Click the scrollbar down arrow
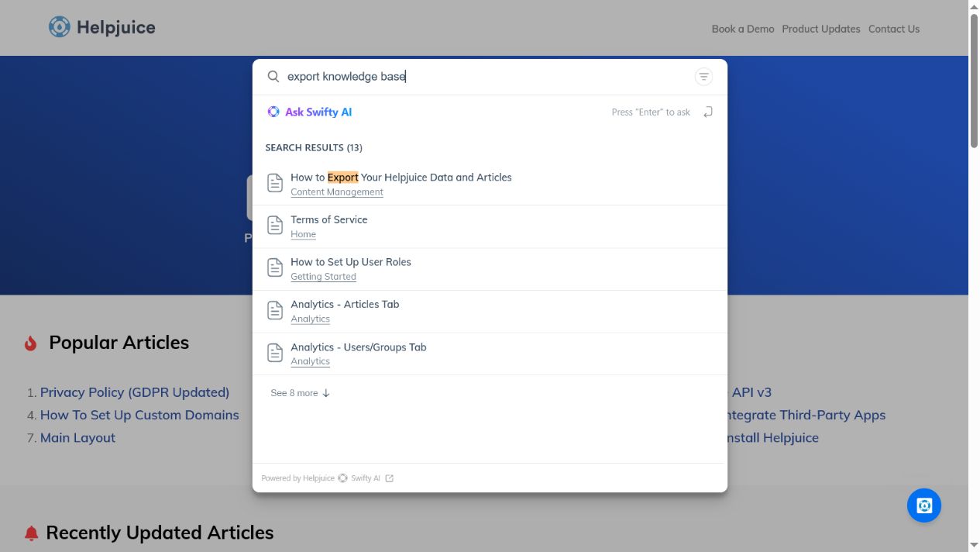980x552 pixels. pos(974,545)
